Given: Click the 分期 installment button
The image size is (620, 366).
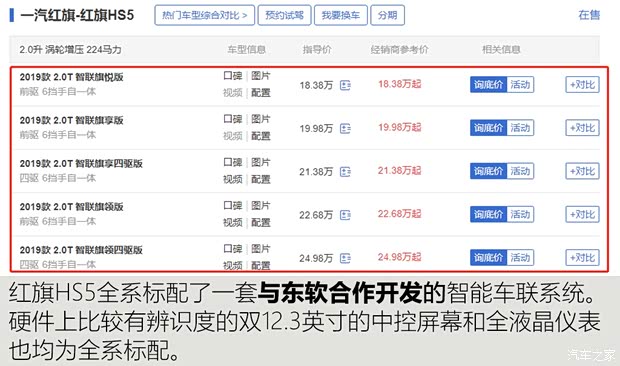Looking at the screenshot, I should (x=388, y=15).
